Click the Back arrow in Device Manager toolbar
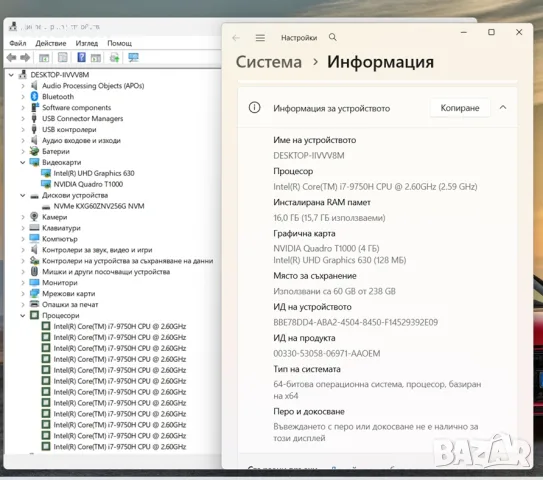This screenshot has height=480, width=543. pyautogui.click(x=11, y=57)
